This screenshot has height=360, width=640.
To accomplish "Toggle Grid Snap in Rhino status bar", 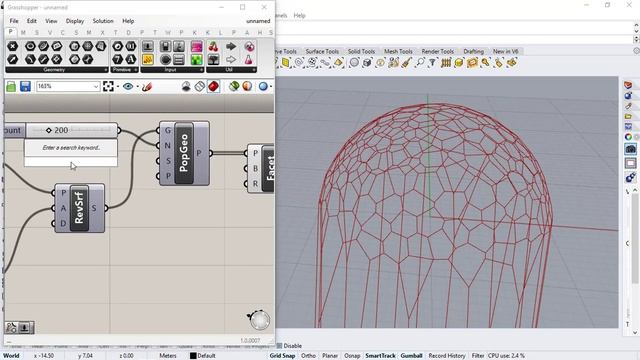I will (x=282, y=356).
